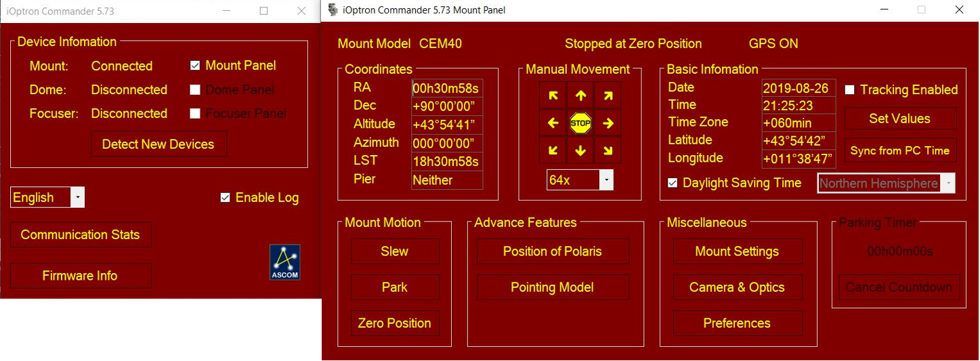
Task: Click the 00h00m00s parking timer text
Action: [x=900, y=252]
